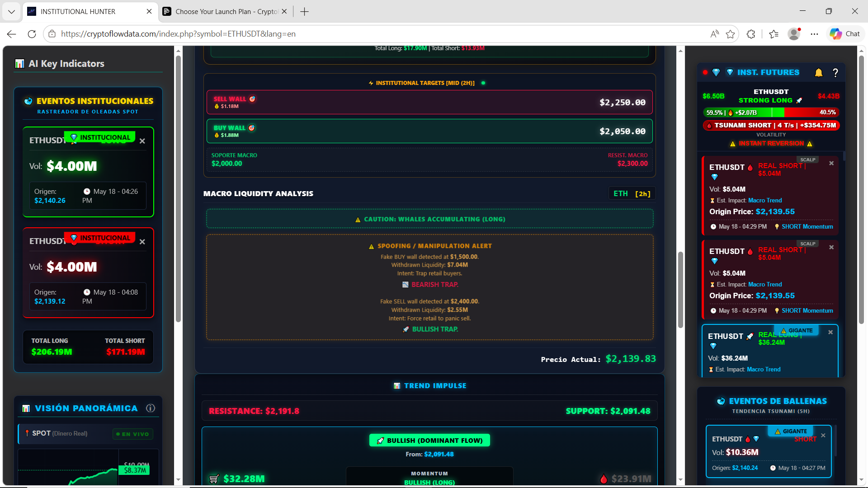This screenshot has height=488, width=868.
Task: Dismiss the green INSTITUCIONAL ETHUSDT $2,140.26 card
Action: [142, 141]
